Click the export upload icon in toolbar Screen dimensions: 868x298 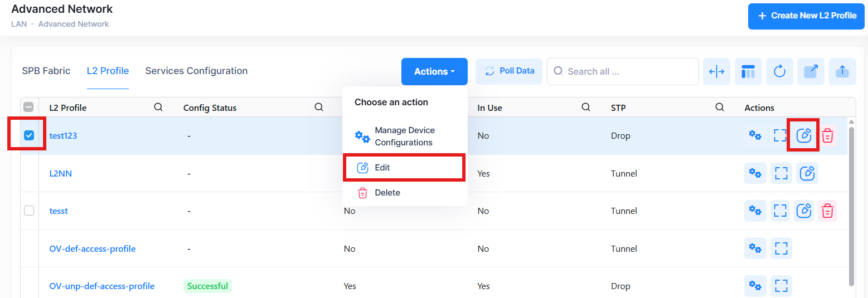(842, 71)
